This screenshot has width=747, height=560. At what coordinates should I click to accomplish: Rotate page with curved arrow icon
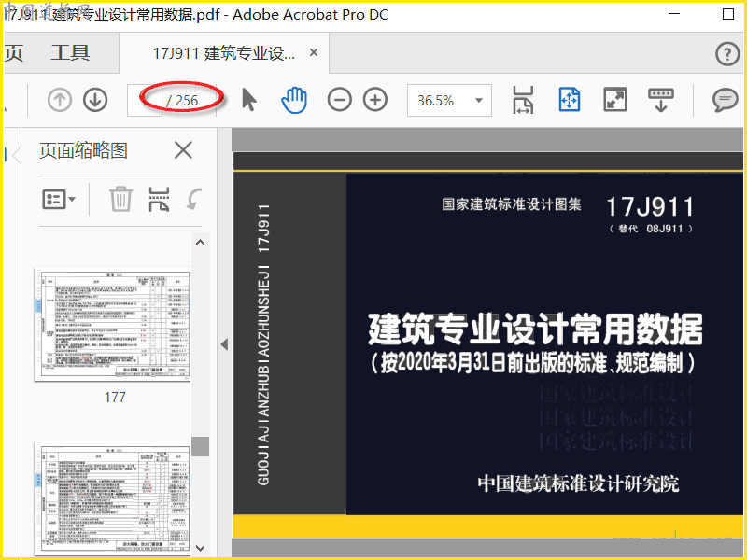click(x=194, y=199)
